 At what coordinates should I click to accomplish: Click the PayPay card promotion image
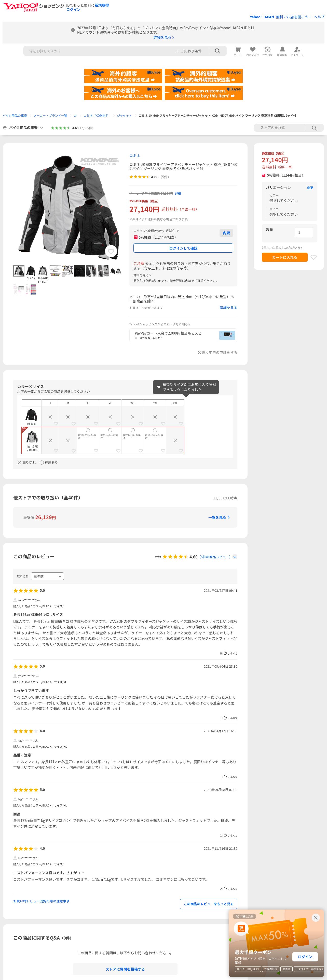(x=227, y=335)
